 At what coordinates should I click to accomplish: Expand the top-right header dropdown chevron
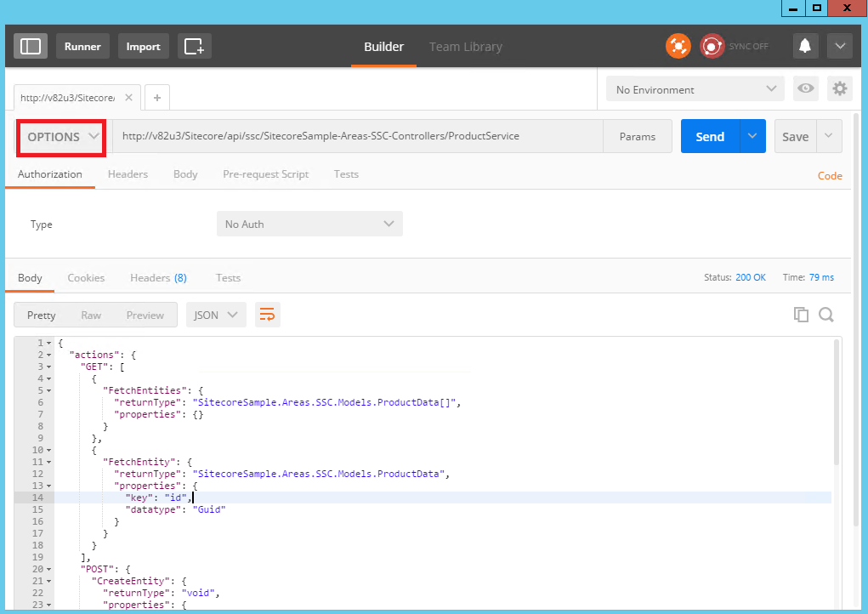(840, 46)
